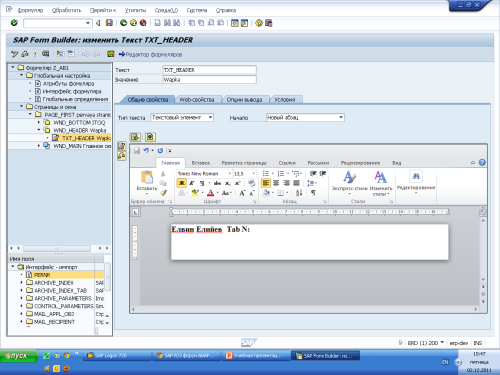
Task: Toggle Underline formatting in Word ribbon
Action: coord(202,183)
